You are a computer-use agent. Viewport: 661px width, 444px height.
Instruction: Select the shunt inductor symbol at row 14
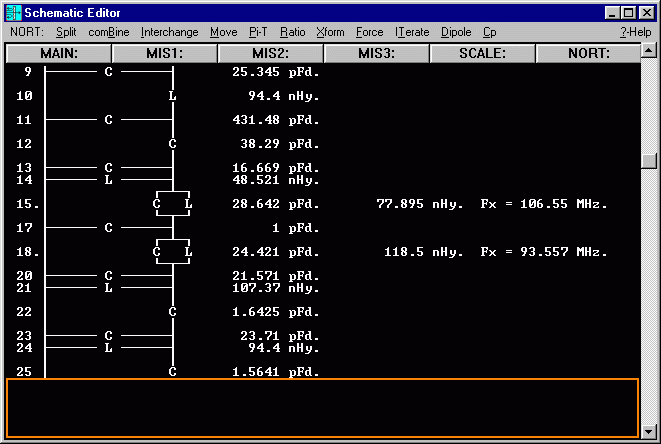pyautogui.click(x=109, y=180)
